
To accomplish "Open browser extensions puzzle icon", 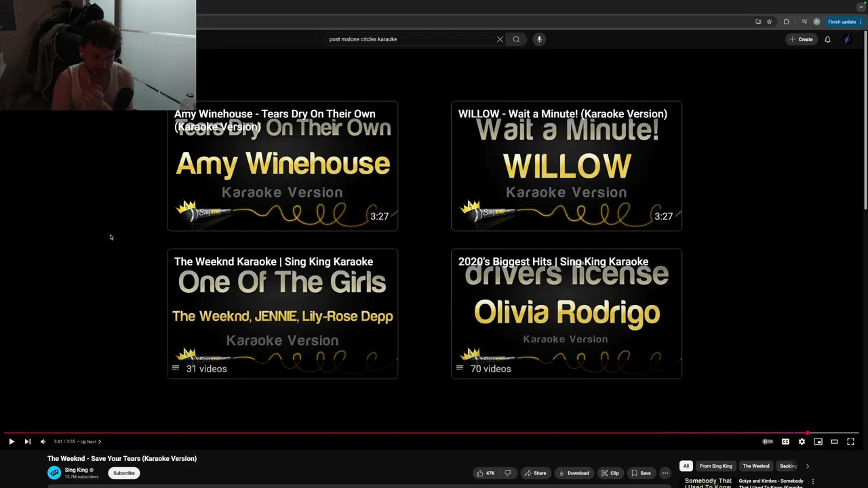I will click(786, 22).
